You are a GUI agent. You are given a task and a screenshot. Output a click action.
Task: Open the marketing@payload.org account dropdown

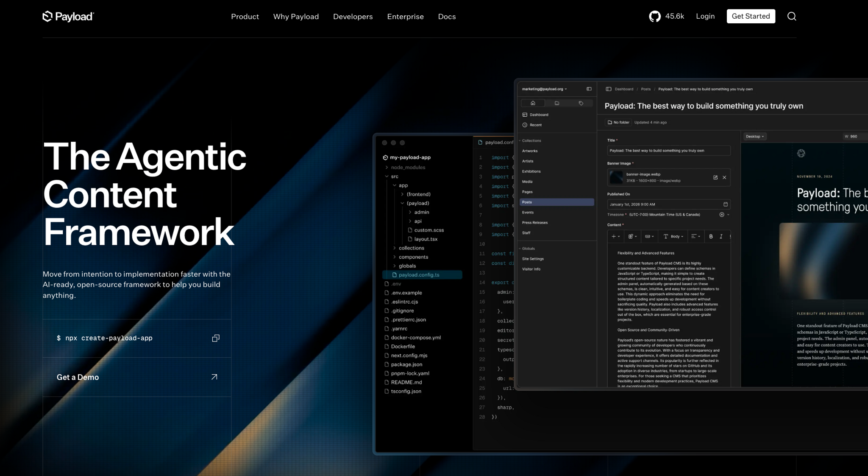click(x=544, y=89)
